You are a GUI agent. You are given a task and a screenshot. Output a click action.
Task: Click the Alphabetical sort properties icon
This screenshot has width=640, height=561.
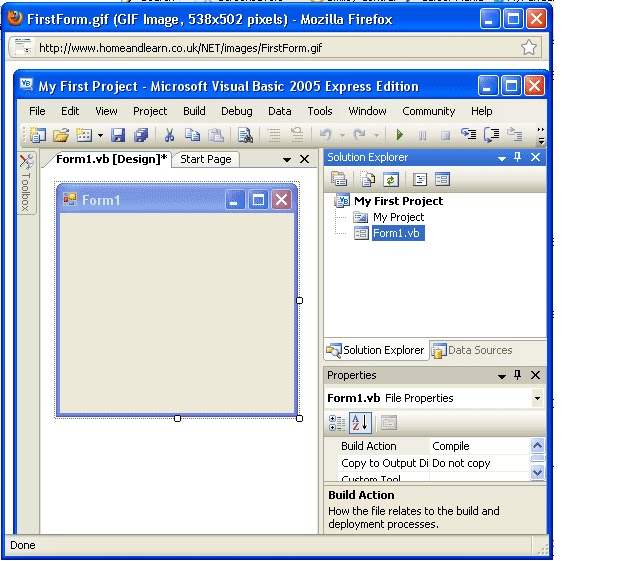(x=360, y=423)
